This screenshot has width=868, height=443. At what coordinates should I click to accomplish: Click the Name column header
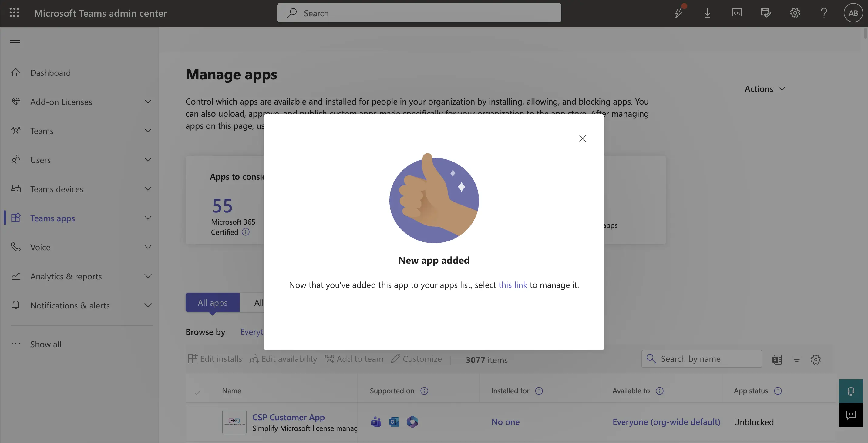pyautogui.click(x=231, y=391)
